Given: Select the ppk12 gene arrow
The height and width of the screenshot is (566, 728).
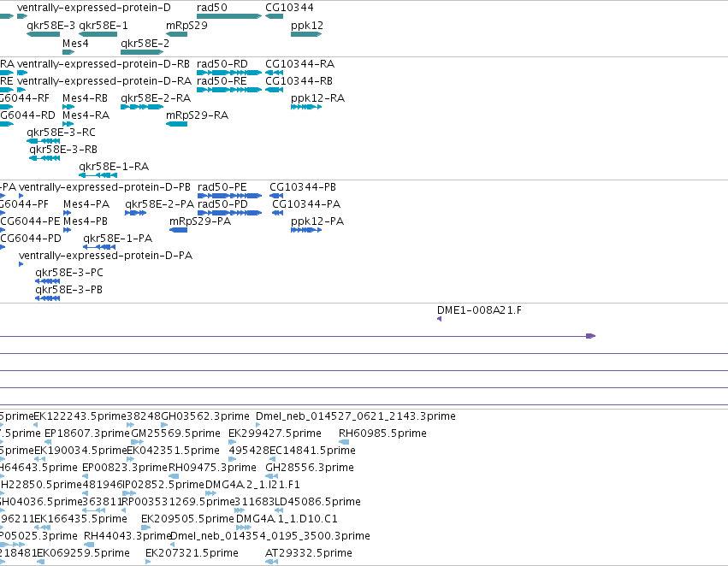Looking at the screenshot, I should point(306,34).
